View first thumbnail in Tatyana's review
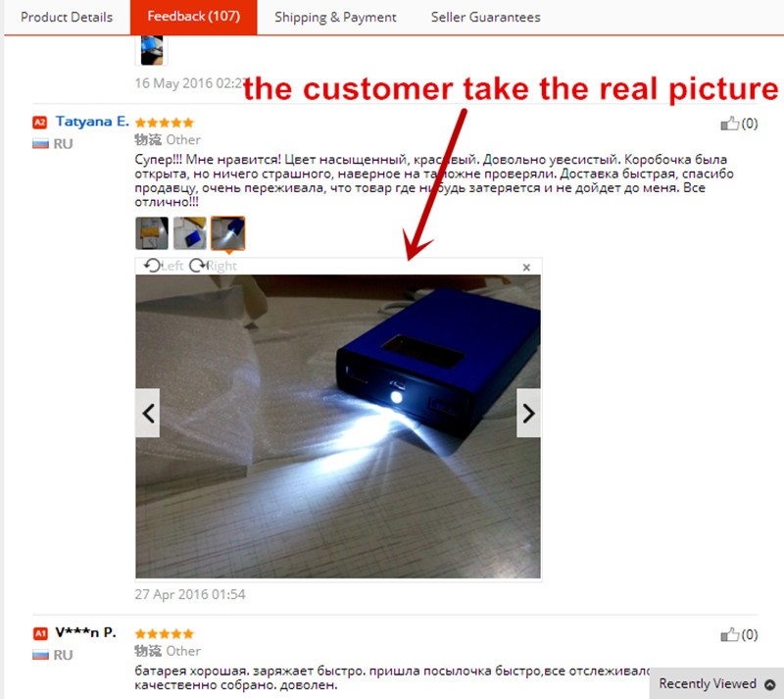 (x=152, y=233)
